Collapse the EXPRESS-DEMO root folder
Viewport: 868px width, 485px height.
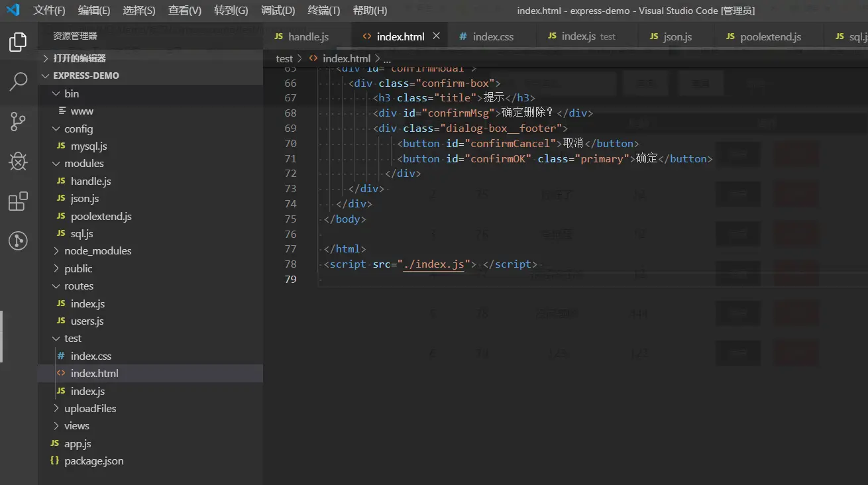46,76
